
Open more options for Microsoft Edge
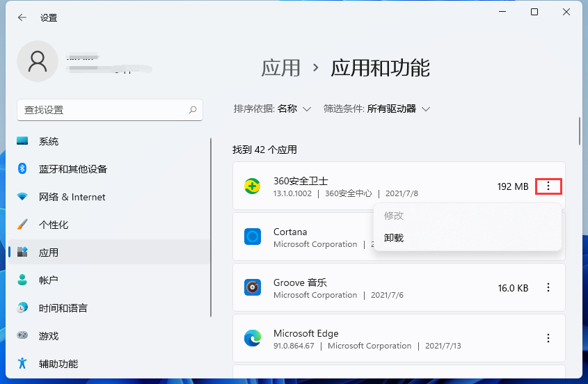click(548, 338)
